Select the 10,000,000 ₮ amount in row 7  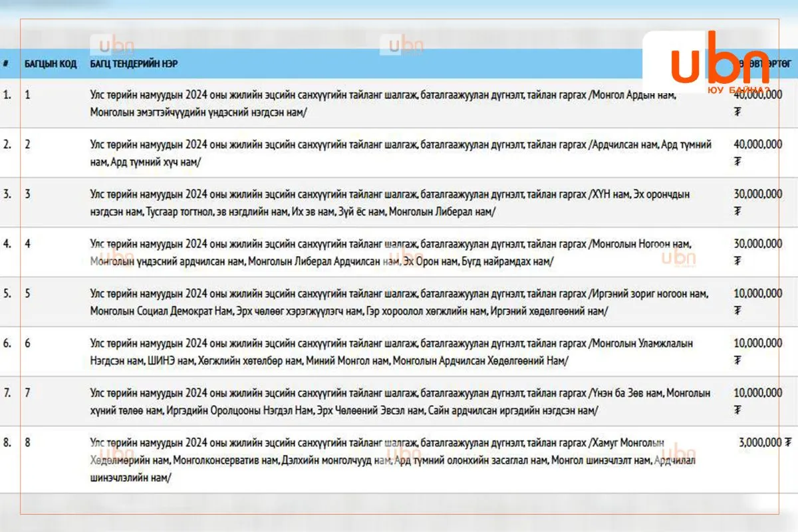(x=757, y=401)
